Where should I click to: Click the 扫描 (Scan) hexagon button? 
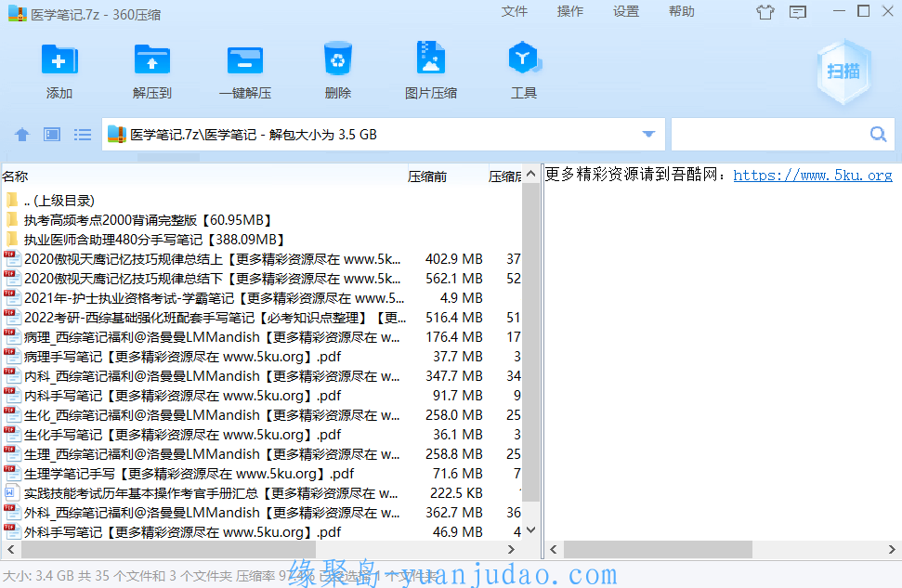[843, 72]
